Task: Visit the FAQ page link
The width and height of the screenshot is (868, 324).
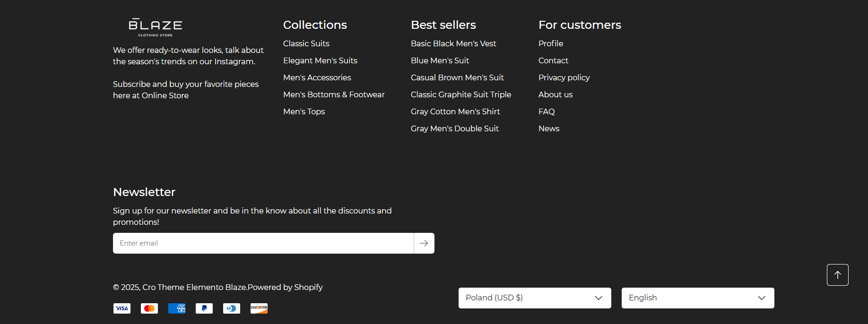Action: 547,111
